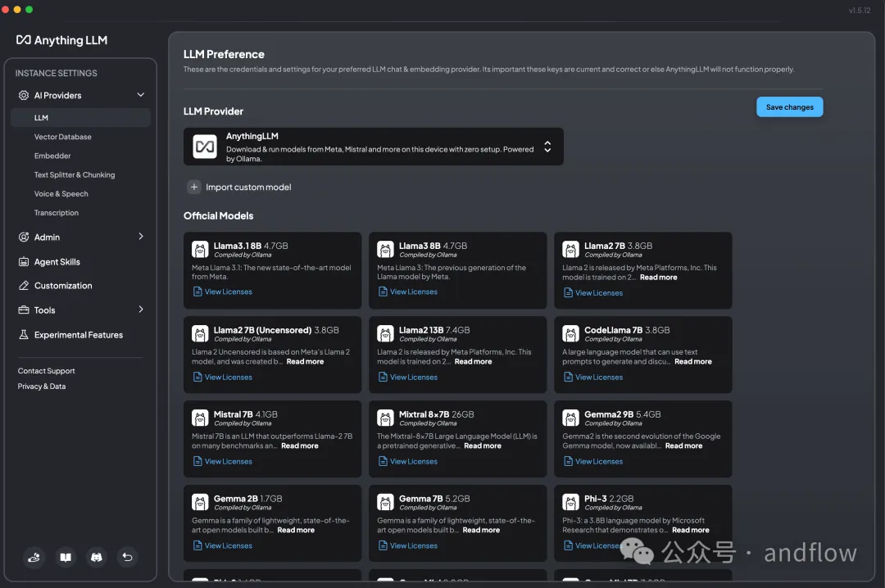
Task: Expand the Admin section chevron
Action: [x=141, y=237]
